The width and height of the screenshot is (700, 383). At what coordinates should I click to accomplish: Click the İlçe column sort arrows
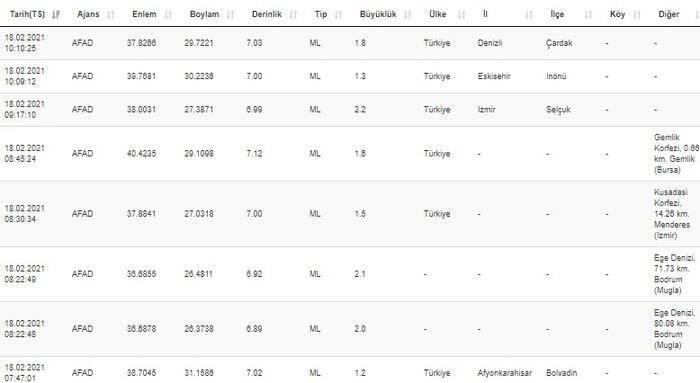tap(588, 15)
